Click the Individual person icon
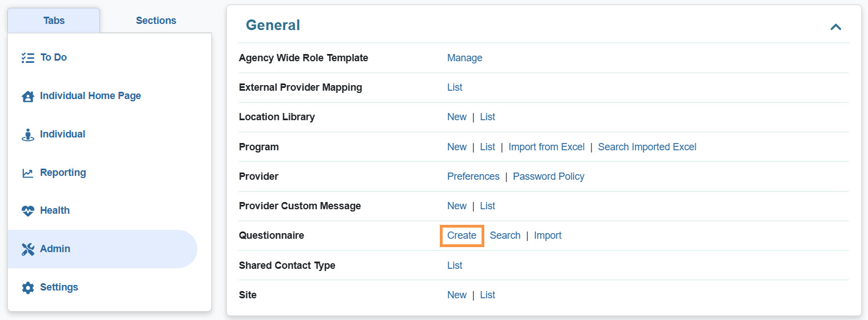868x320 pixels. tap(28, 135)
